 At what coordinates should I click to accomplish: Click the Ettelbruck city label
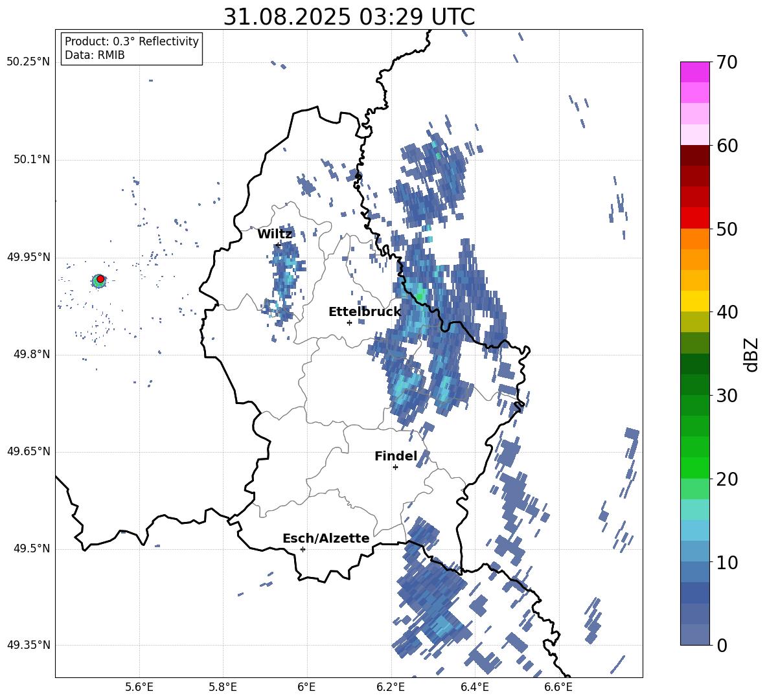click(x=365, y=312)
